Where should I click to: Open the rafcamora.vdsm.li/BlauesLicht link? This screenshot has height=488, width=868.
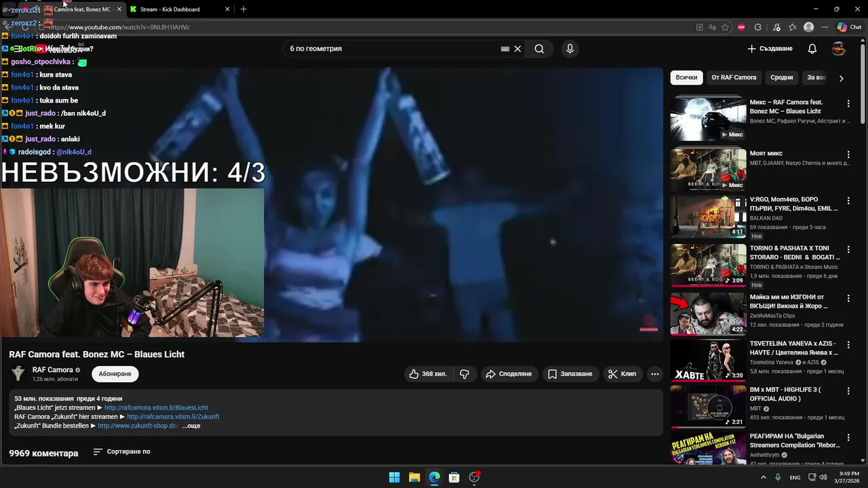(156, 408)
